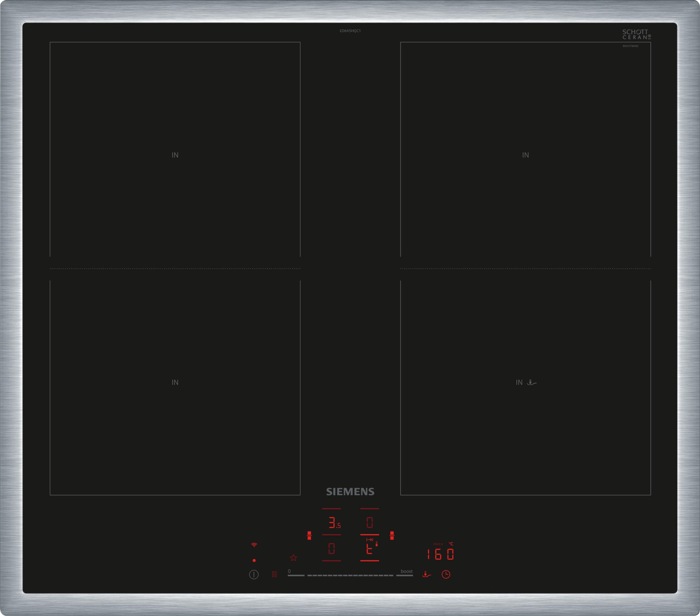Tap the red dot below WiFi
Image resolution: width=700 pixels, height=616 pixels.
pos(254,561)
